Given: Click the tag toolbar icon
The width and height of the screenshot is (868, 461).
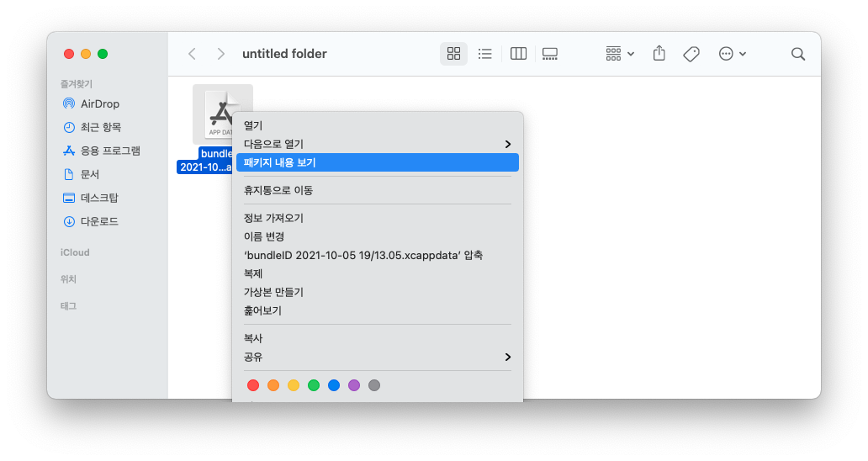Looking at the screenshot, I should click(691, 54).
